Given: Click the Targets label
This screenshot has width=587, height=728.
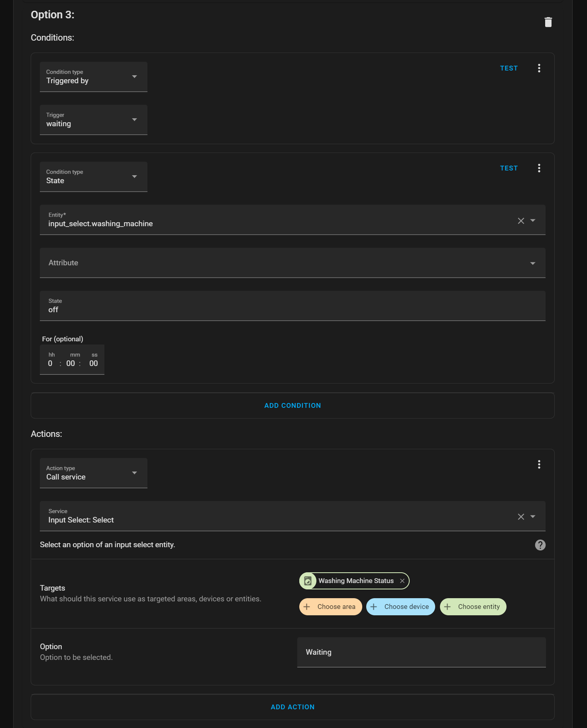Looking at the screenshot, I should click(53, 588).
